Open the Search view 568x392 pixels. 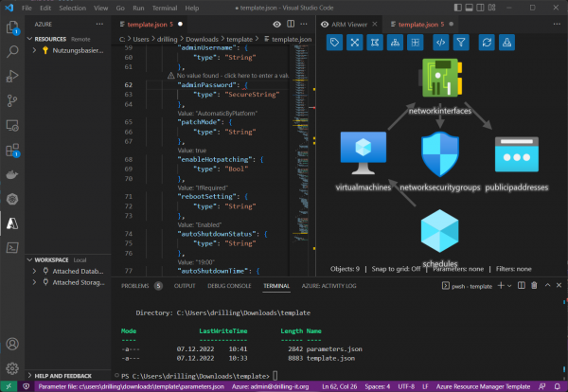pos(12,51)
